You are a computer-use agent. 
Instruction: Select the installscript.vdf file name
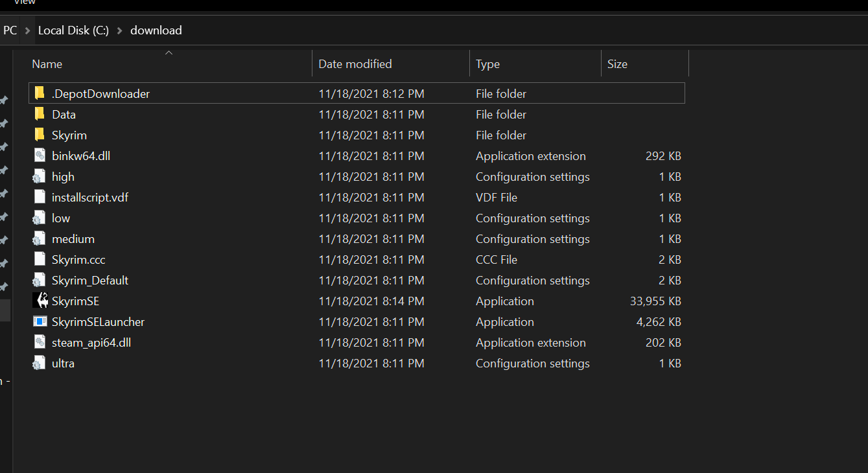pyautogui.click(x=90, y=198)
